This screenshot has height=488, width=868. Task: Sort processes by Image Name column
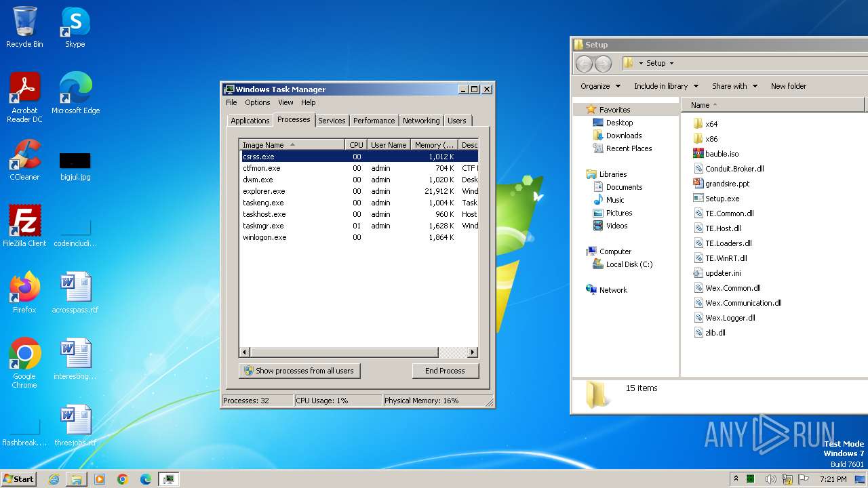292,144
